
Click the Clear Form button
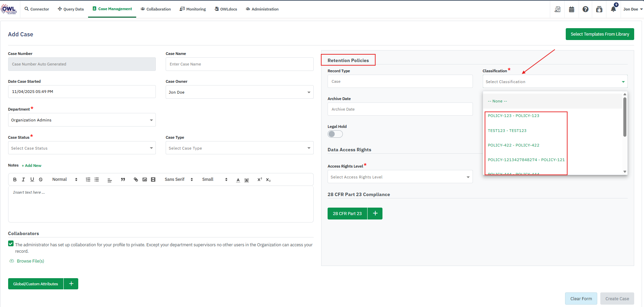click(x=581, y=299)
